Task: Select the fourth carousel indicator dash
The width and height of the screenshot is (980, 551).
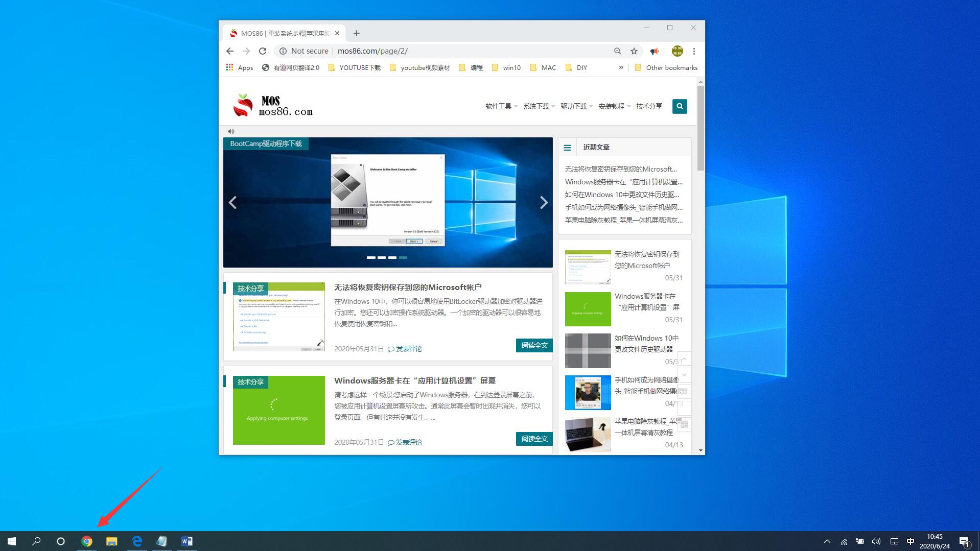Action: (x=403, y=257)
